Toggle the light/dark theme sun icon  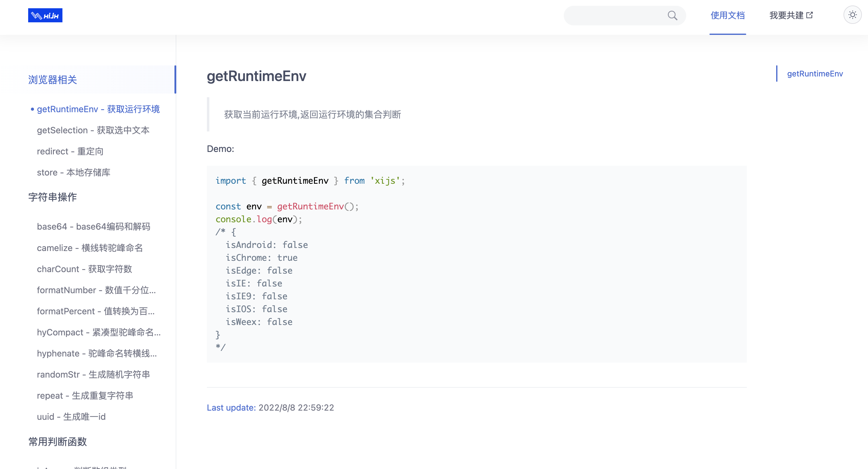pos(852,15)
